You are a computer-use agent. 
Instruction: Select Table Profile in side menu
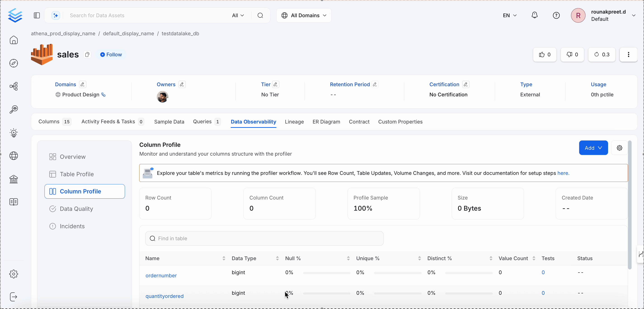(77, 174)
